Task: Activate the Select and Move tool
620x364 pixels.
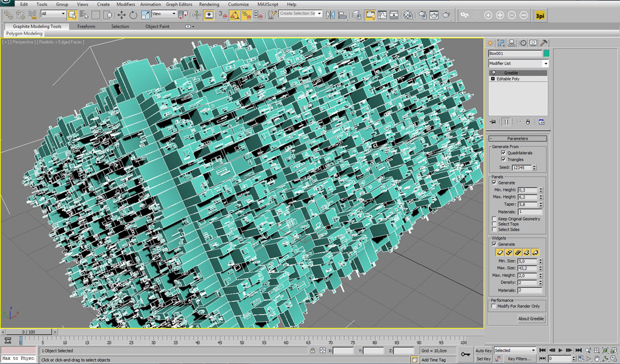Action: tap(121, 15)
